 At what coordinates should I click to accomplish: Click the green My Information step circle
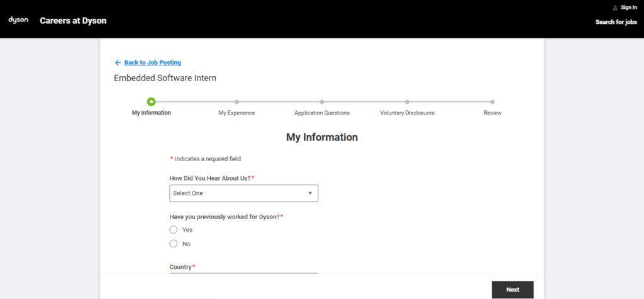(151, 101)
